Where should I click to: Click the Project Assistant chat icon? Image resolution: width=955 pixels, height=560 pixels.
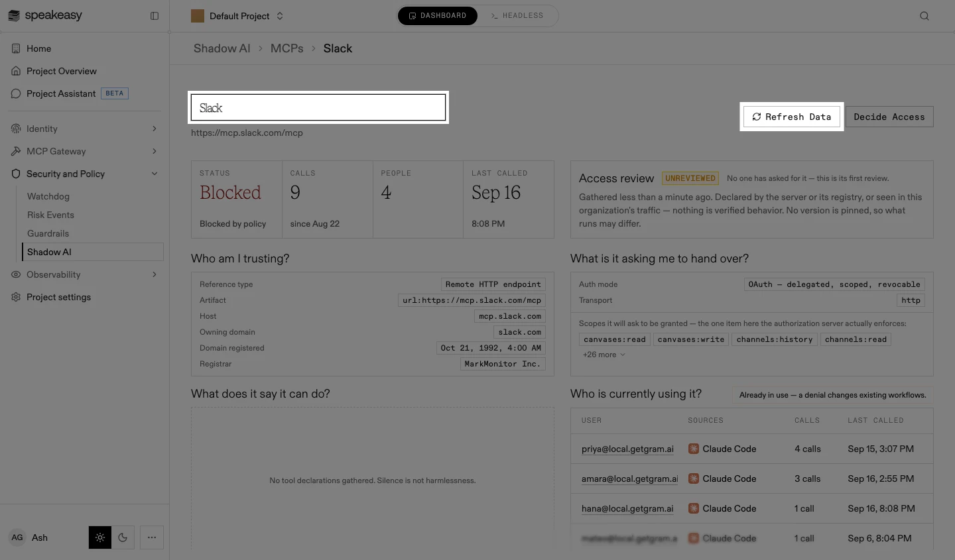tap(16, 93)
